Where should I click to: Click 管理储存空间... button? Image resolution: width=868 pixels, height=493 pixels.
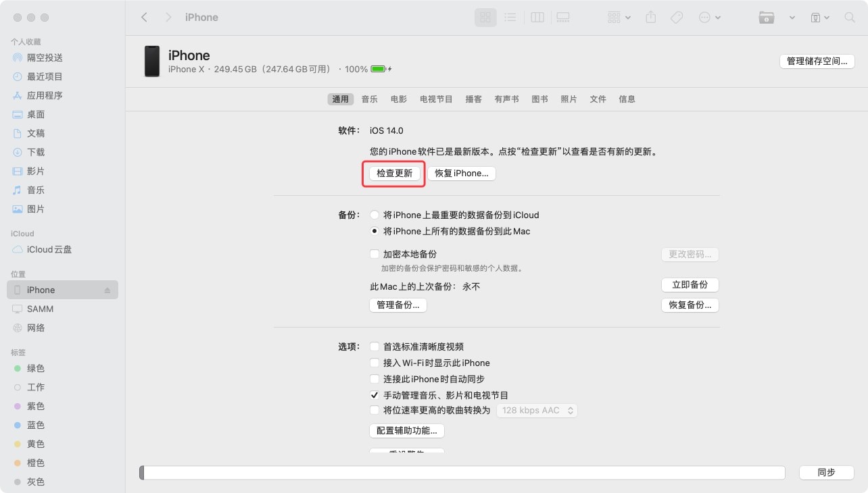click(817, 61)
